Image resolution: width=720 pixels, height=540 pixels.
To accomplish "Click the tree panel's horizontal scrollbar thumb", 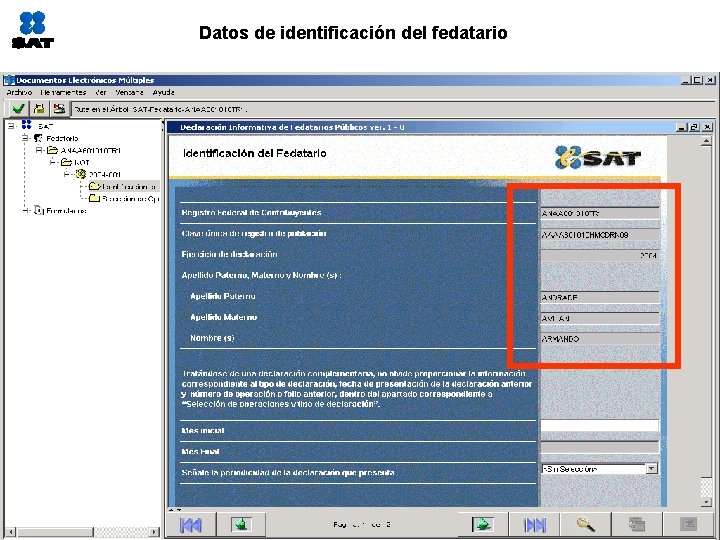I will pos(55,532).
